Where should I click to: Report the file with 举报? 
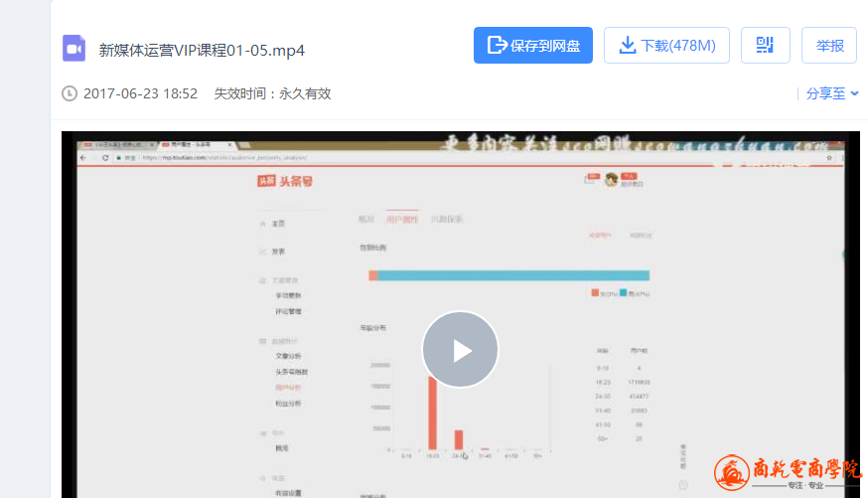[x=828, y=46]
